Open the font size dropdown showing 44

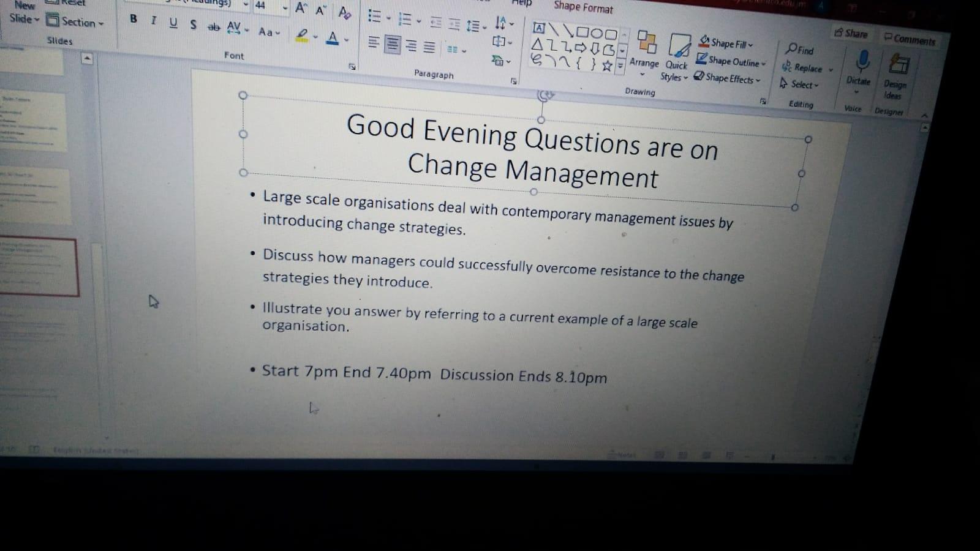(x=285, y=9)
